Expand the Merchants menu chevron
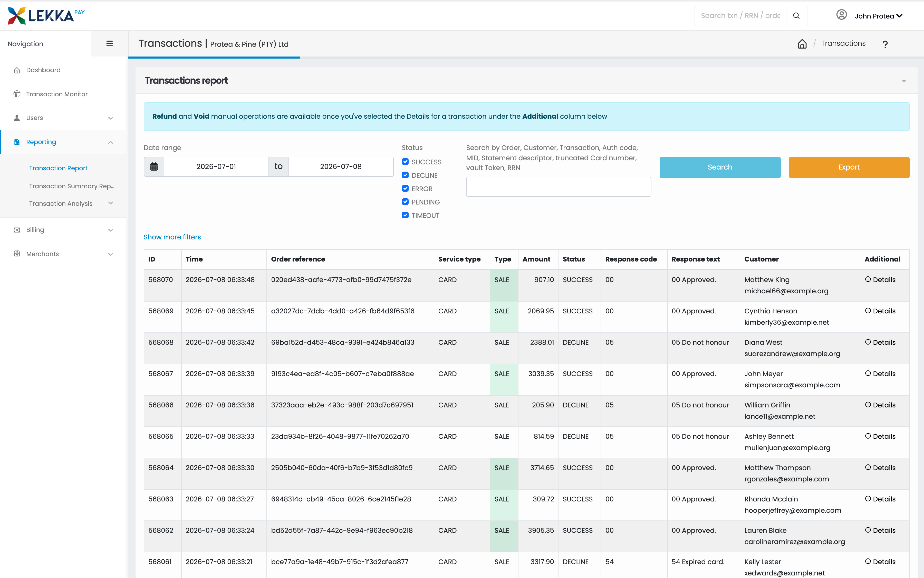 [111, 254]
